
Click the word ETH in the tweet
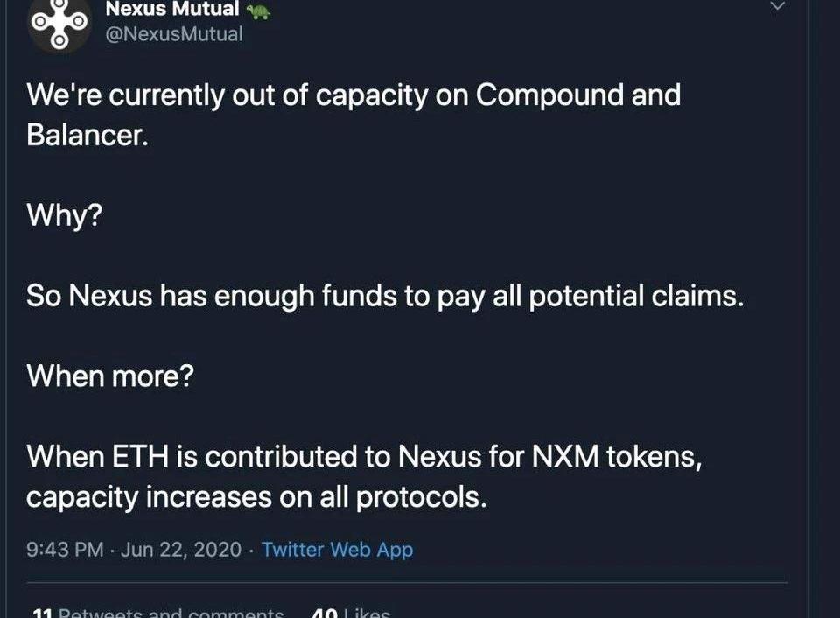146,456
